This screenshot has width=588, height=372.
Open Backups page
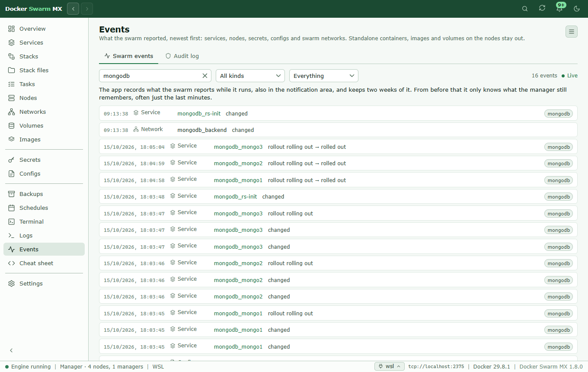pyautogui.click(x=44, y=194)
